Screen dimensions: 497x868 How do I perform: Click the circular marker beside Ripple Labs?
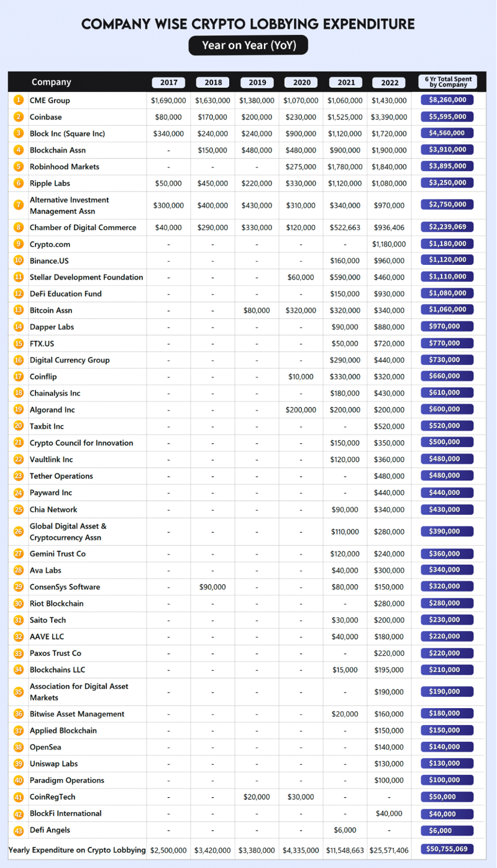[19, 183]
